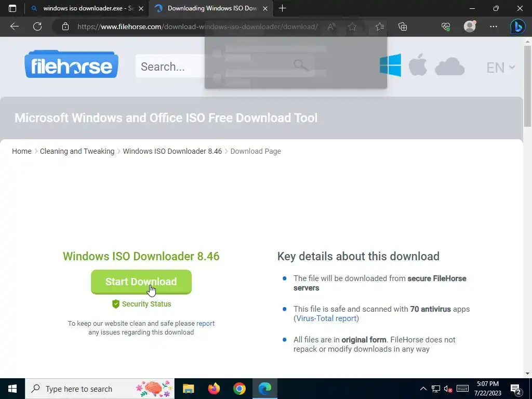
Task: View site info via the lock icon
Action: 65,26
